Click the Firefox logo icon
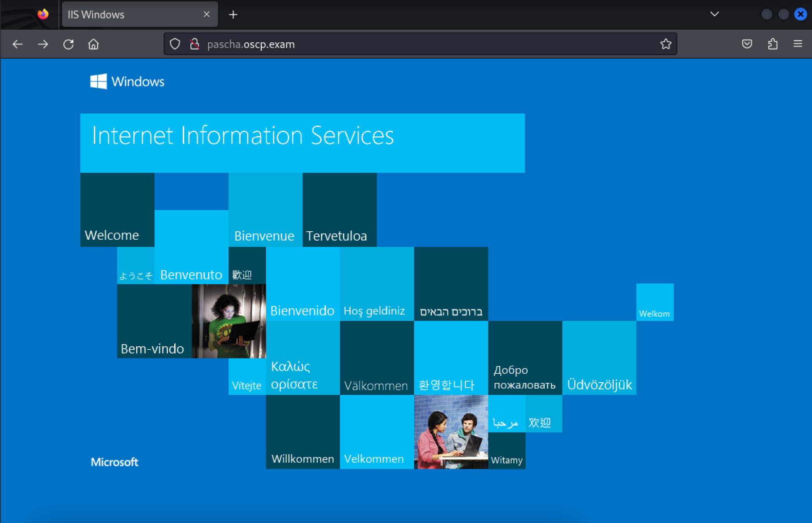This screenshot has height=523, width=812. [43, 14]
